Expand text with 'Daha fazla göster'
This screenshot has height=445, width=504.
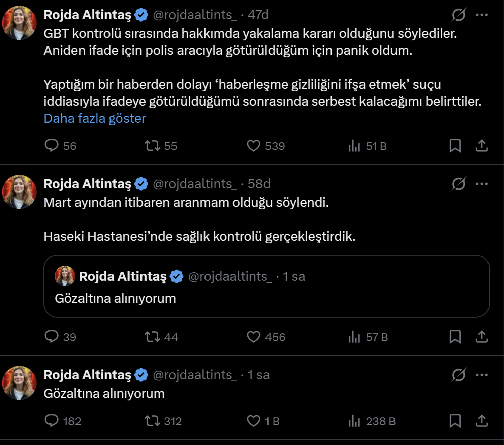coord(95,118)
